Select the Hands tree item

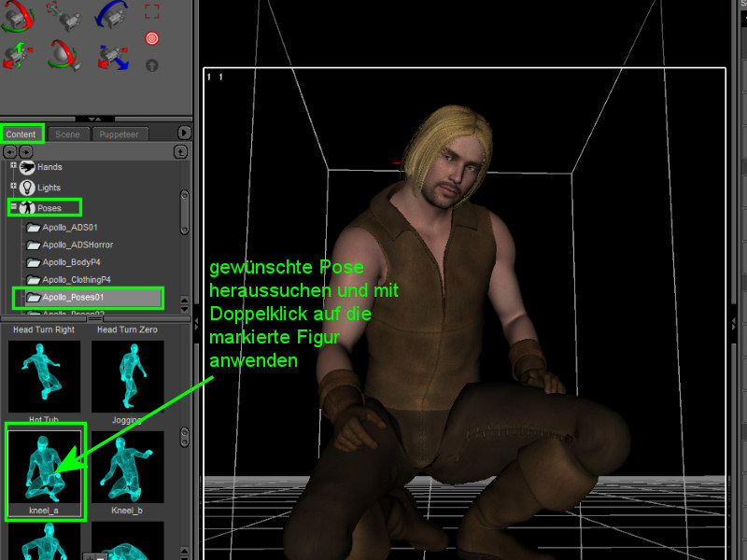point(49,167)
